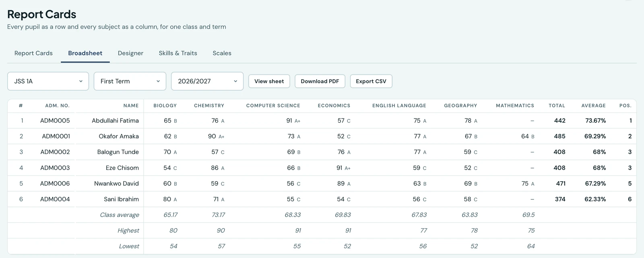This screenshot has width=644, height=258.
Task: Go to Skills & Traits tab
Action: tap(178, 53)
